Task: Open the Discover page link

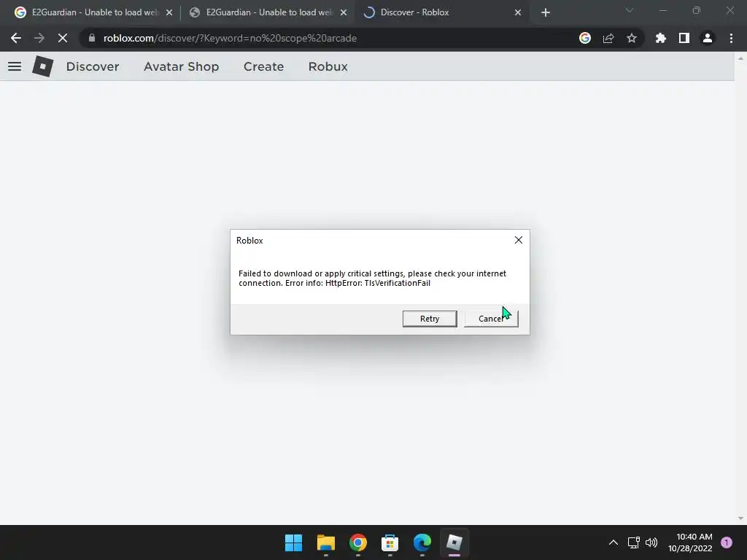Action: [93, 66]
